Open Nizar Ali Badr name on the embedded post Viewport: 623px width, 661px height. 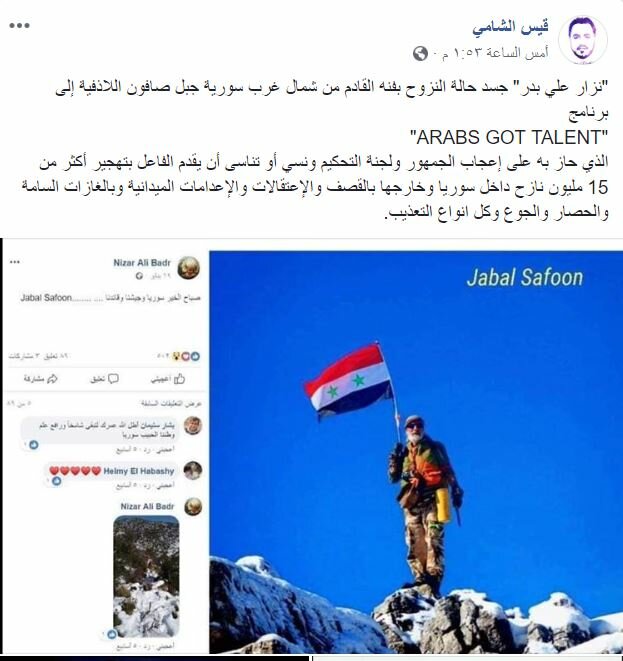[142, 263]
